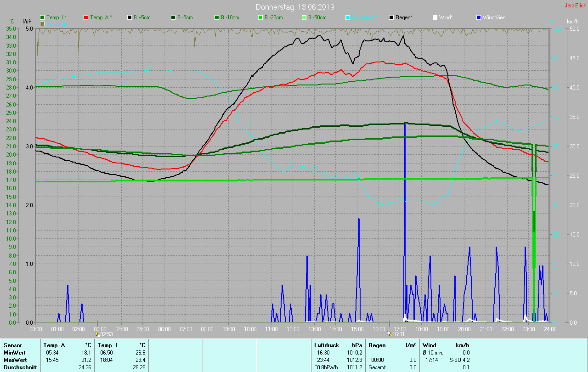Click the pressure value 1012.8

click(355, 360)
